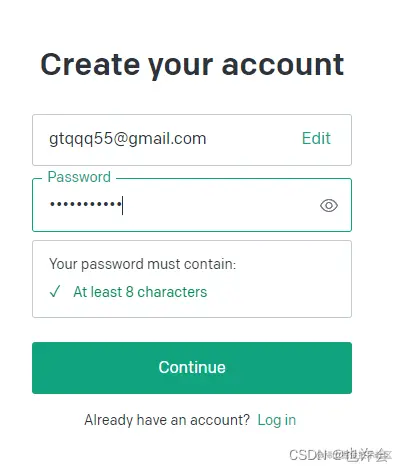Click the text cursor after the password dots
The height and width of the screenshot is (472, 404).
(123, 205)
